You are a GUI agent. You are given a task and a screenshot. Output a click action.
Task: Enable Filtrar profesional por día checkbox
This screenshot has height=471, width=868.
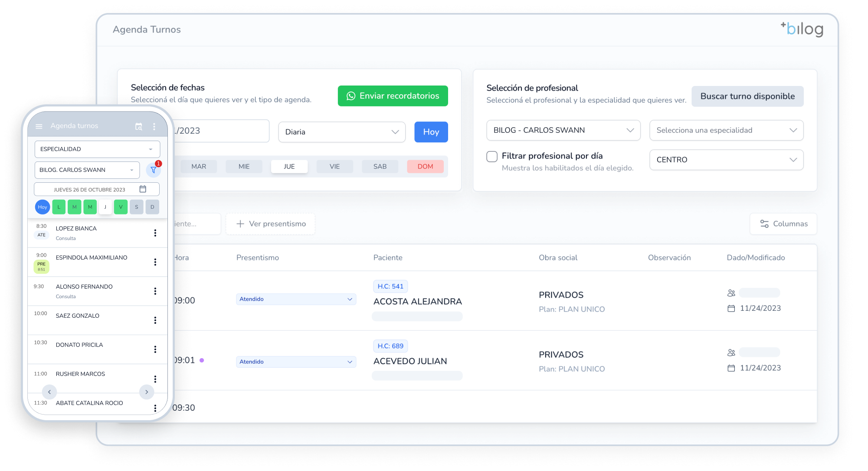[492, 155]
